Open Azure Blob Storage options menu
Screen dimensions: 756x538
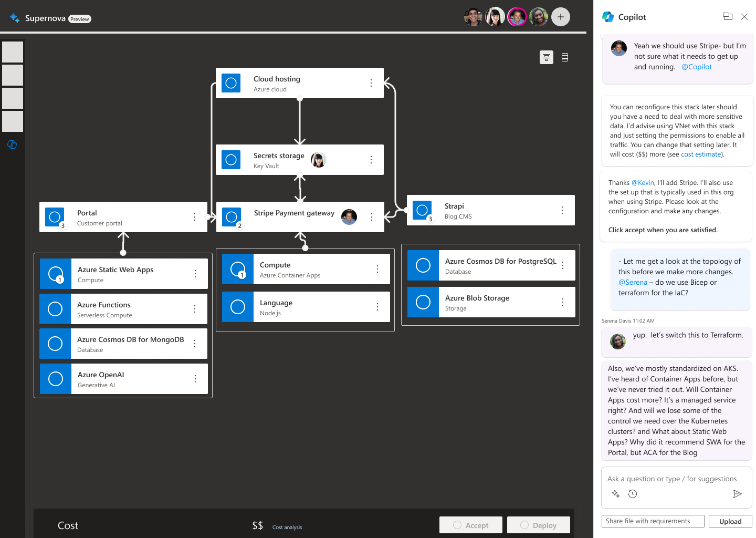pos(563,302)
